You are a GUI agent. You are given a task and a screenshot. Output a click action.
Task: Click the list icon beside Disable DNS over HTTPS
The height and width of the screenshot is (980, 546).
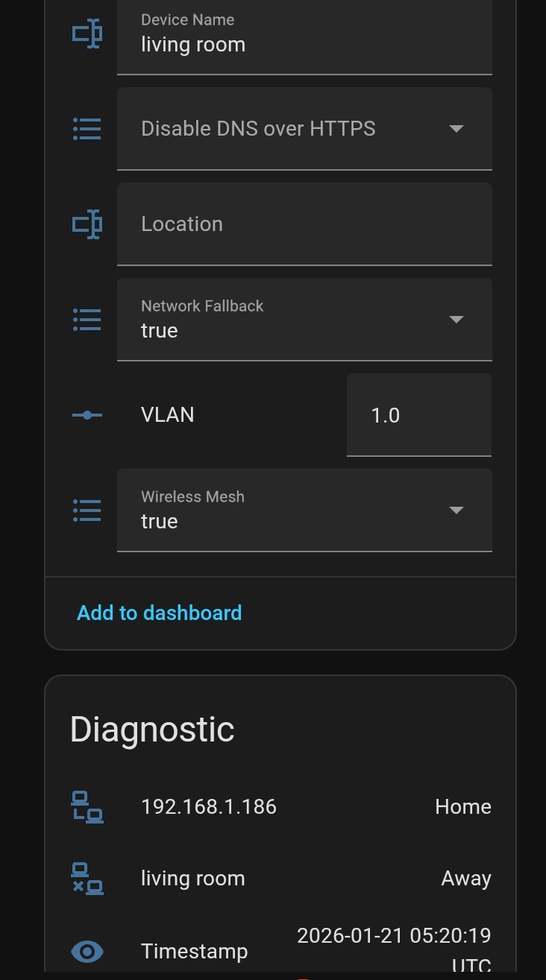(87, 129)
